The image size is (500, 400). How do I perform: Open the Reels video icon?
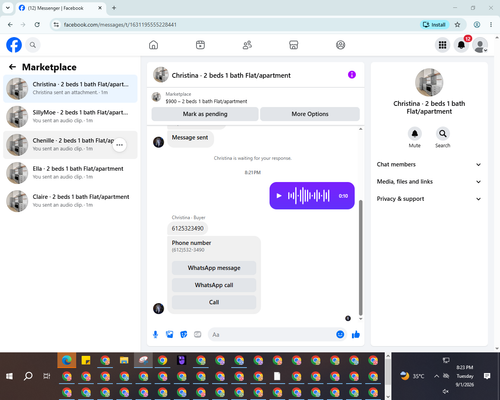tap(200, 45)
